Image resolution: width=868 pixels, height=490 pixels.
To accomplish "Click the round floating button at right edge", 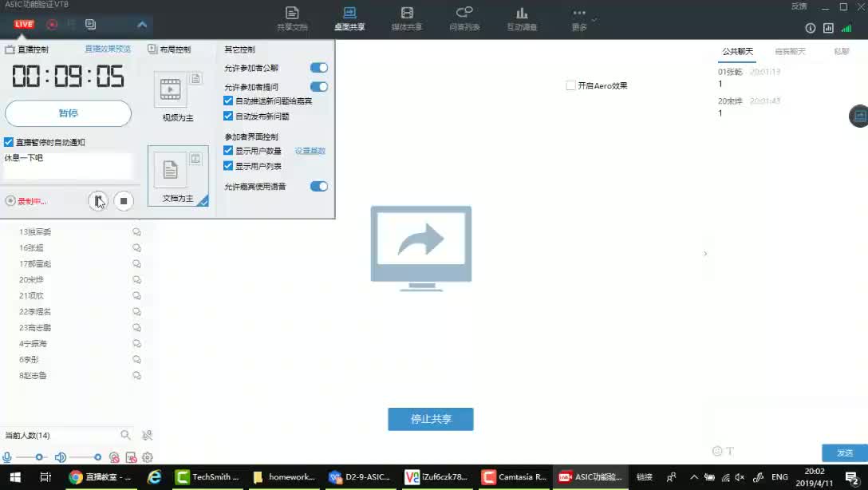I will pyautogui.click(x=859, y=117).
